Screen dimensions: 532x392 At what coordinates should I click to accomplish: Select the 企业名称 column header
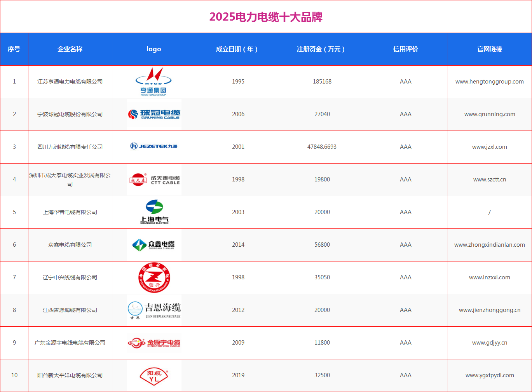click(x=70, y=49)
